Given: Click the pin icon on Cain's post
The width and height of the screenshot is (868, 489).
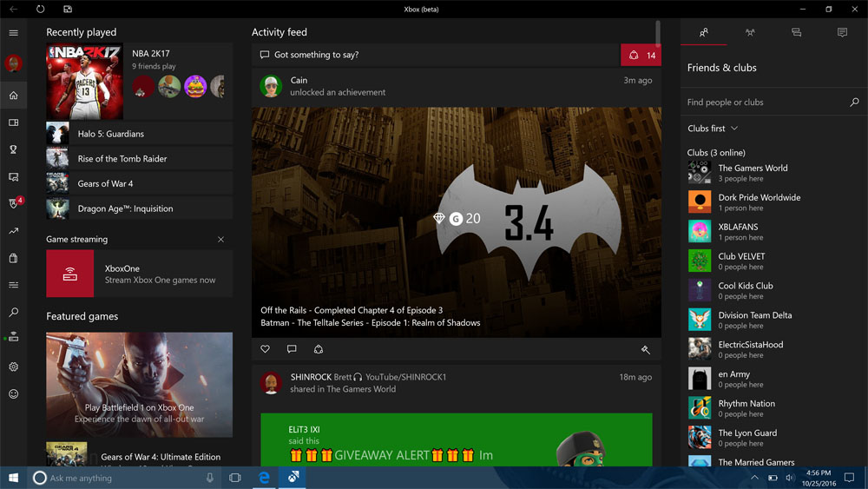Looking at the screenshot, I should (x=646, y=349).
